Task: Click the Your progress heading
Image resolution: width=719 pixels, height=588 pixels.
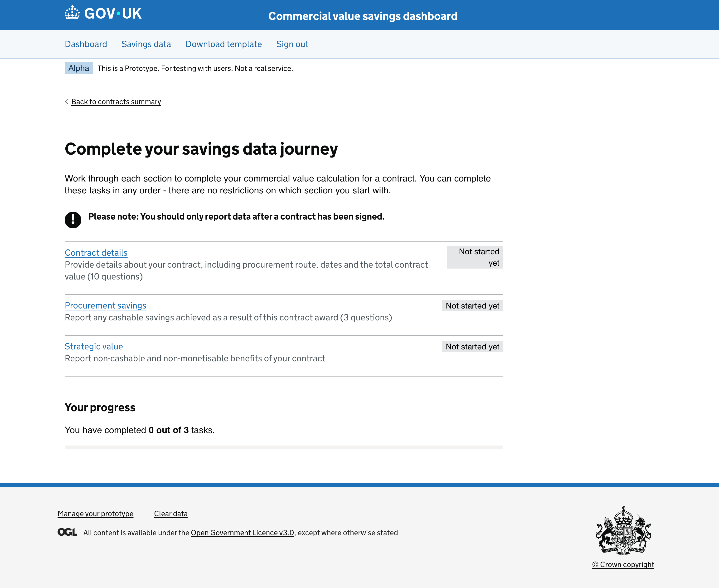Action: point(100,407)
